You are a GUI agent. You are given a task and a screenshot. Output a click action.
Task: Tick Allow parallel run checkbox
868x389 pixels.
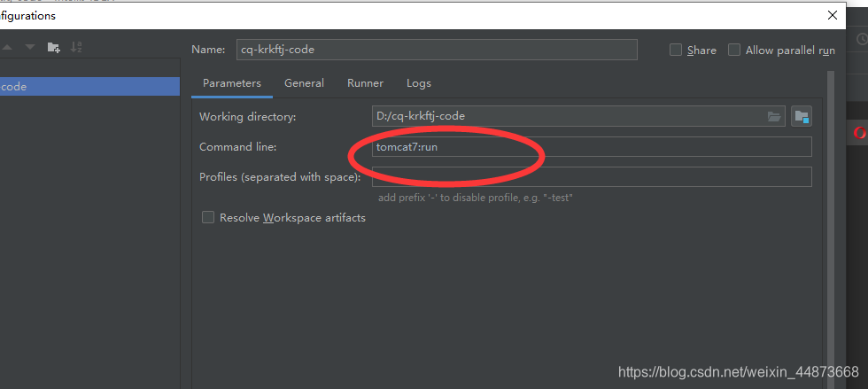point(734,50)
